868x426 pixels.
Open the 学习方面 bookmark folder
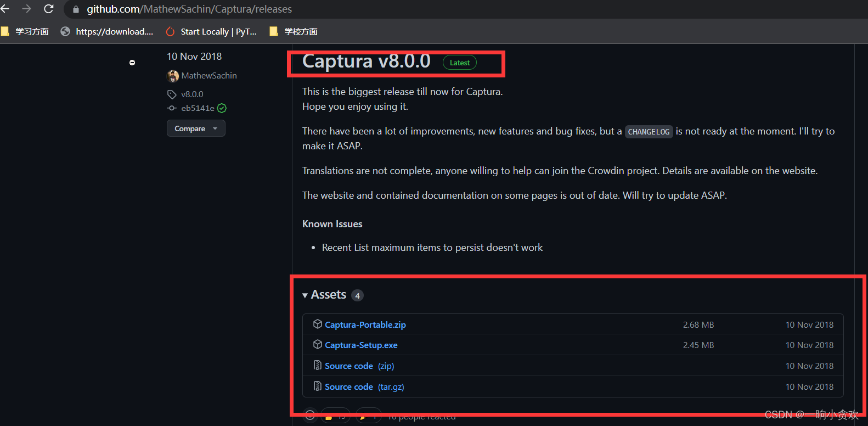[25, 31]
